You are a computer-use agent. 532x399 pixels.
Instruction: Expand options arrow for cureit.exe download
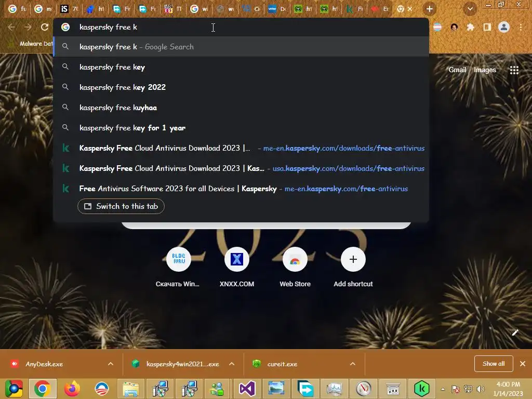point(353,364)
